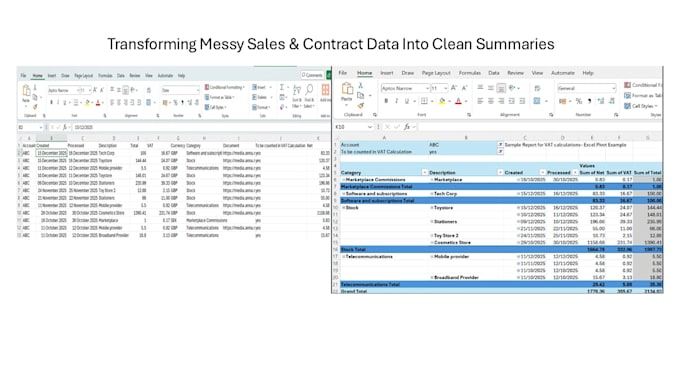Click Decrease Decimal in right Excel ribbon
This screenshot has height=383, width=680.
611,101
